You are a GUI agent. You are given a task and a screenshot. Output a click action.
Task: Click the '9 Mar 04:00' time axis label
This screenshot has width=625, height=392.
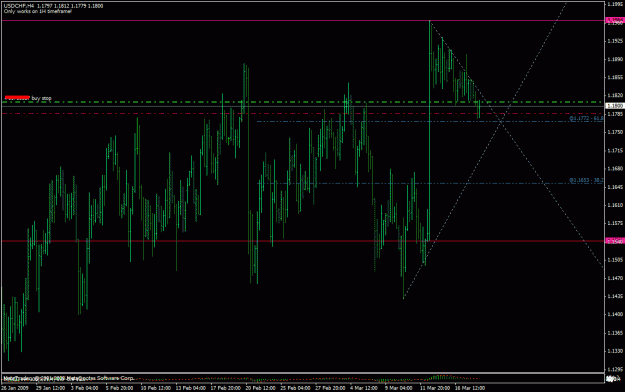click(x=399, y=388)
